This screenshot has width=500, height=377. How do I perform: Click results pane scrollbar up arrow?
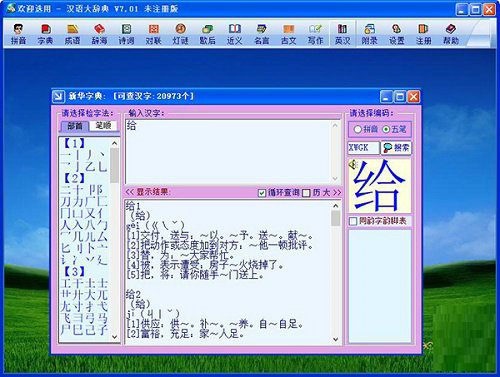pos(336,206)
